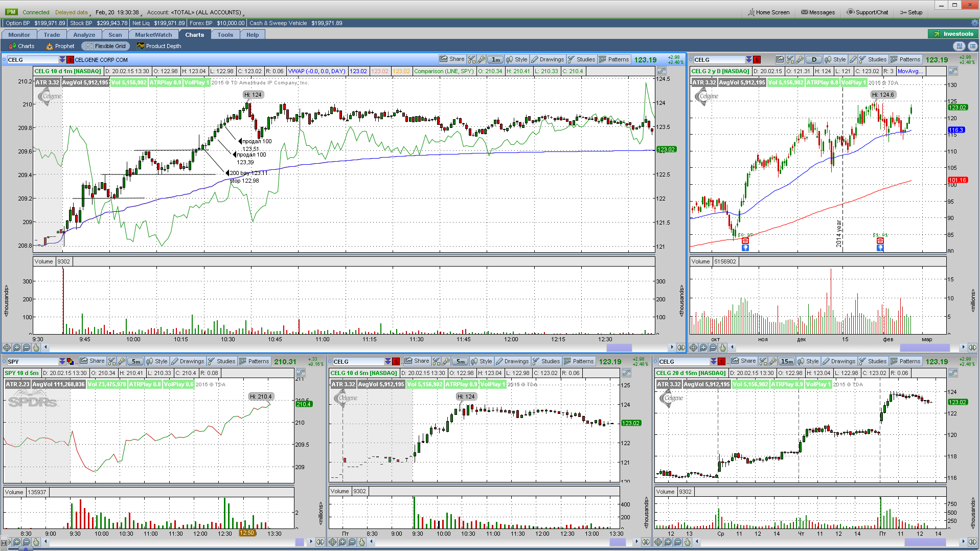Select crosshair cursor tool under main 1m chart
Screen dimensions: 980x551
click(7, 347)
